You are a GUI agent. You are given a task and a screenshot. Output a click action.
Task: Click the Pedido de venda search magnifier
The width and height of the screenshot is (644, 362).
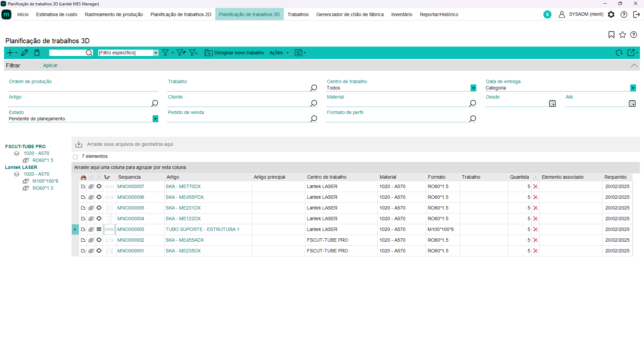[x=314, y=119]
